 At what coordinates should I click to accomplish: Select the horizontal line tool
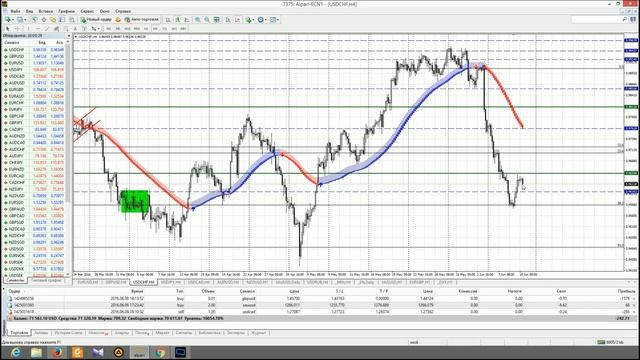tap(38, 29)
